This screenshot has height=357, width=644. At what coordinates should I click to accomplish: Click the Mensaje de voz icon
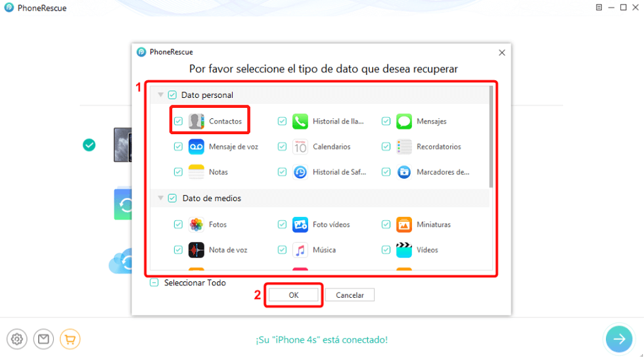click(196, 147)
